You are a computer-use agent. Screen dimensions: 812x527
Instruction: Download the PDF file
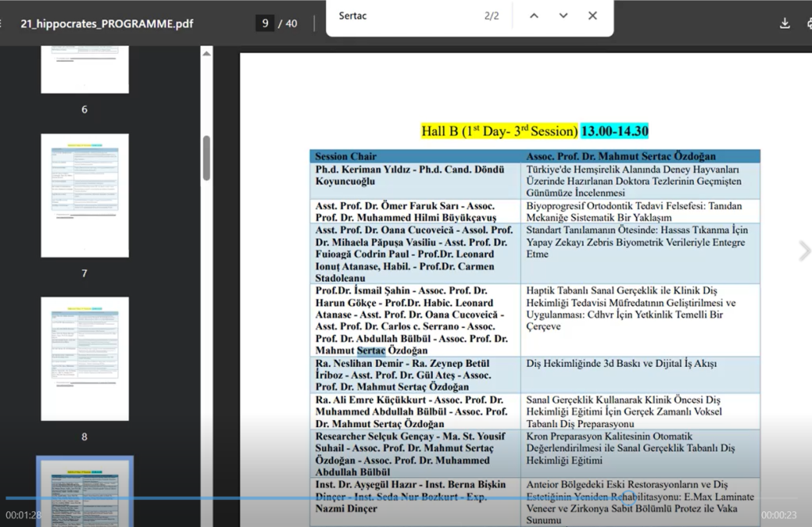[x=784, y=23]
